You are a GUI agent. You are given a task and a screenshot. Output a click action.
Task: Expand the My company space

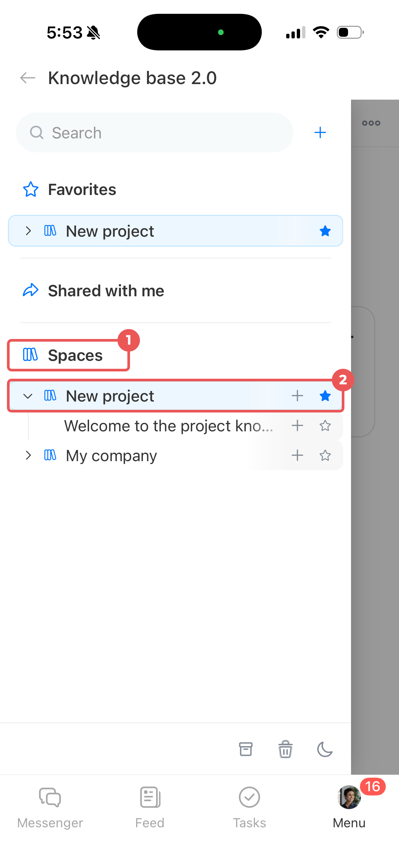point(28,455)
